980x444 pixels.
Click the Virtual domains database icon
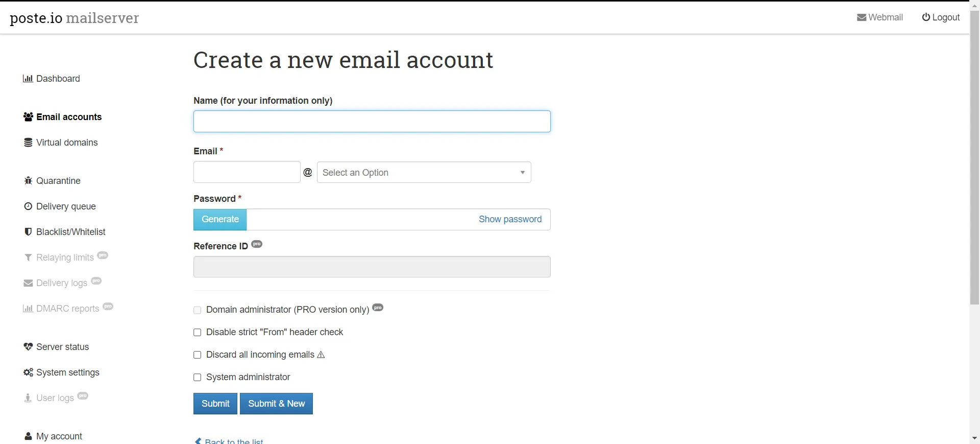pyautogui.click(x=28, y=143)
